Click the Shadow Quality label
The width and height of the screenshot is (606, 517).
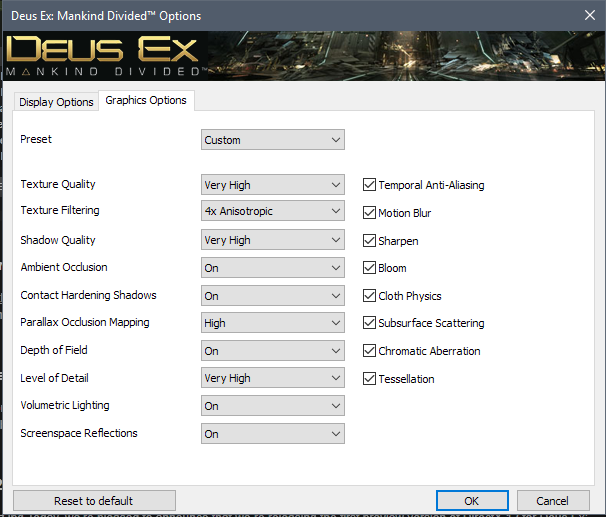point(58,240)
